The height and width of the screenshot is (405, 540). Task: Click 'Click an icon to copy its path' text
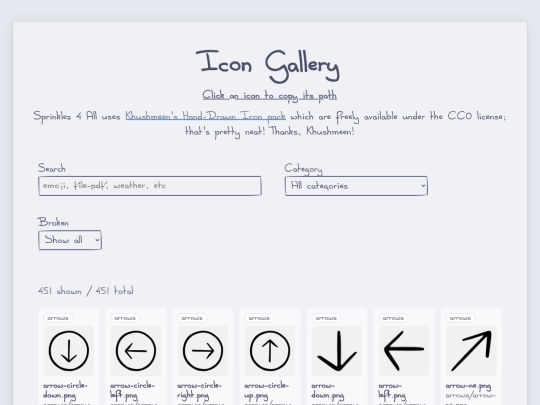click(270, 96)
